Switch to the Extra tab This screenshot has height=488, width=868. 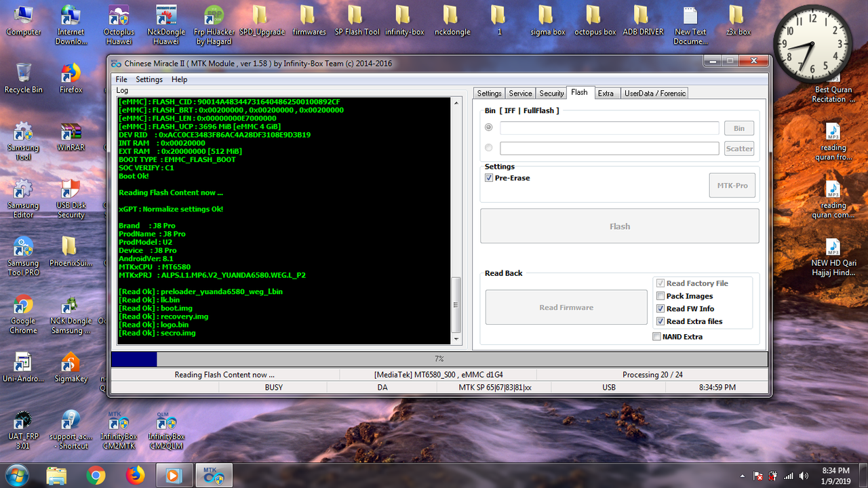(606, 94)
